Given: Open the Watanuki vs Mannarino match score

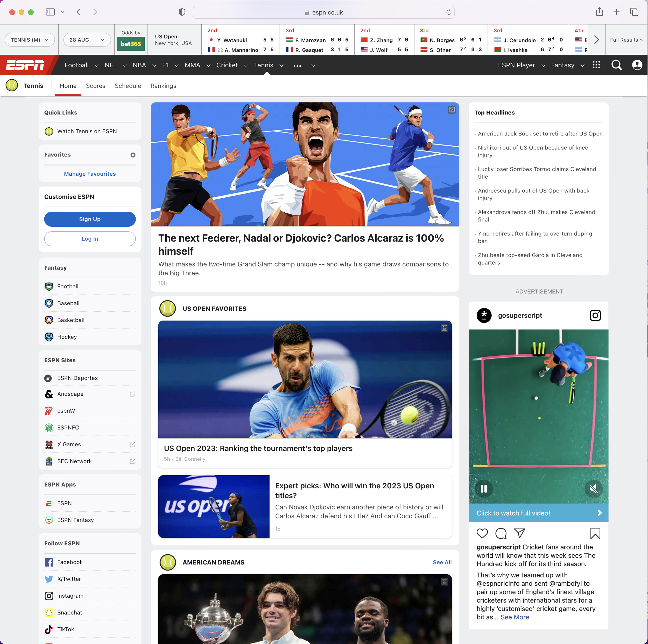Looking at the screenshot, I should (x=241, y=40).
